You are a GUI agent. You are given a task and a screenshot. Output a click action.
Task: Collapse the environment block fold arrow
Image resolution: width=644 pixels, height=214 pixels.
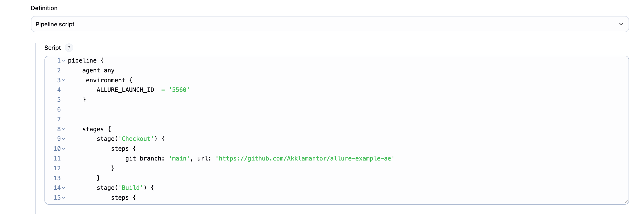pos(64,80)
